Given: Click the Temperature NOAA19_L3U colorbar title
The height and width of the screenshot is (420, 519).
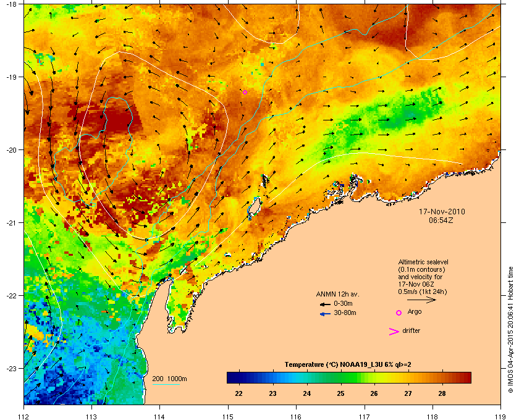Looking at the screenshot, I should pyautogui.click(x=348, y=365).
